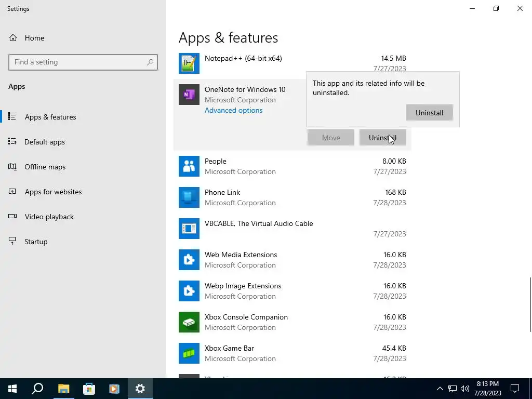
Task: Select the People app entry
Action: click(292, 166)
